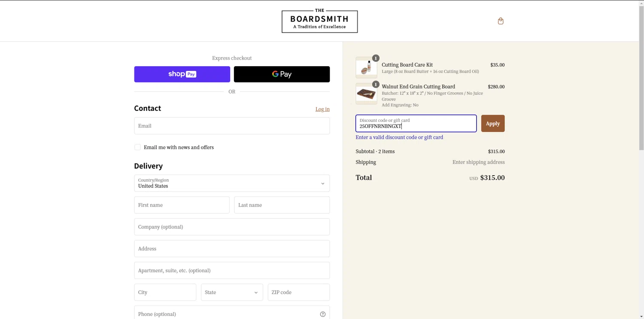Click the Cutting Board Care Kit thumbnail
This screenshot has height=319, width=644.
[x=366, y=67]
